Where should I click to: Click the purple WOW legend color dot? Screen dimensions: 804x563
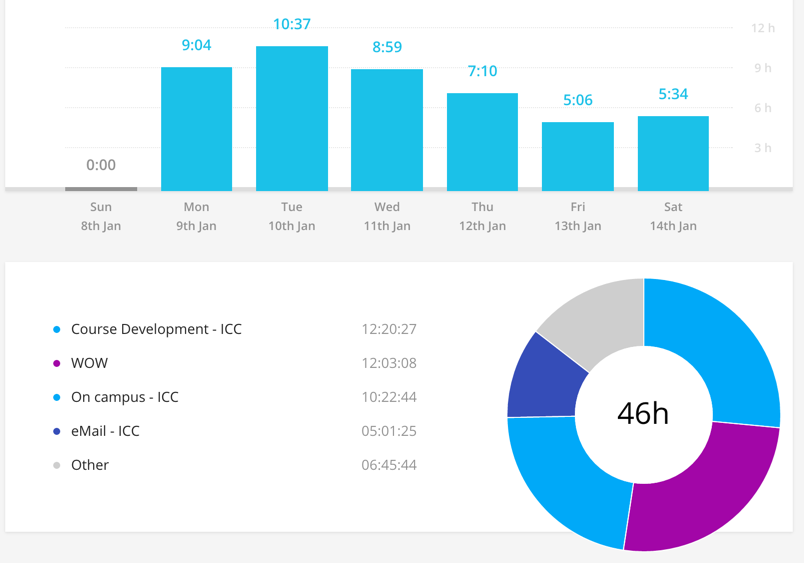57,364
